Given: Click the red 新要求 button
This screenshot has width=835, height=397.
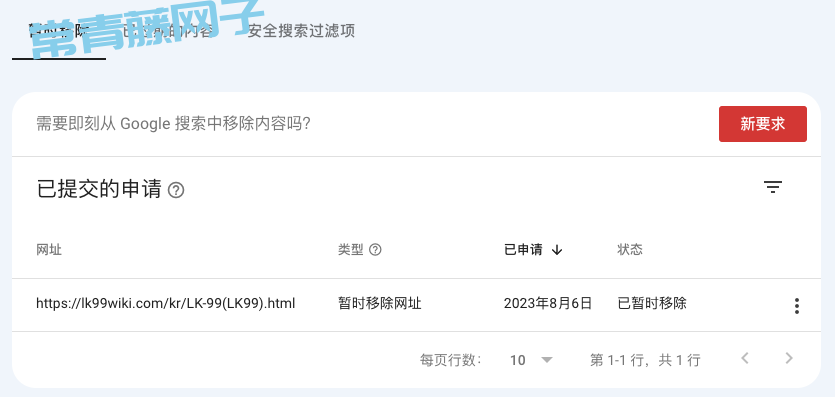Looking at the screenshot, I should pos(763,124).
